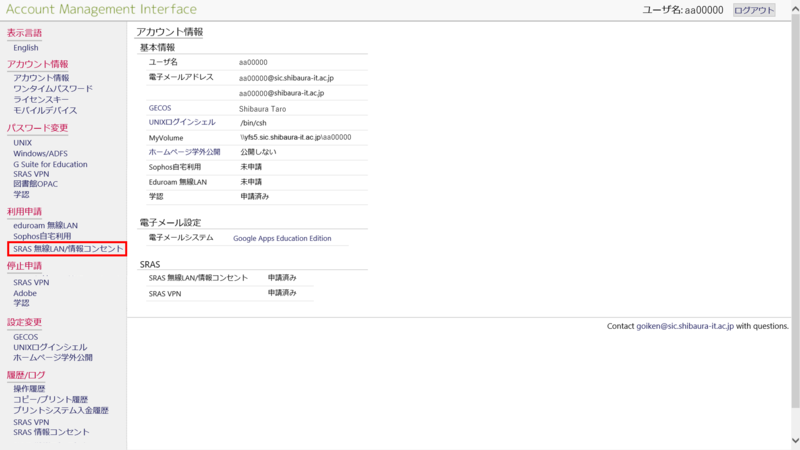The image size is (800, 450).
Task: Open UNIX under パスワード変更
Action: point(23,143)
